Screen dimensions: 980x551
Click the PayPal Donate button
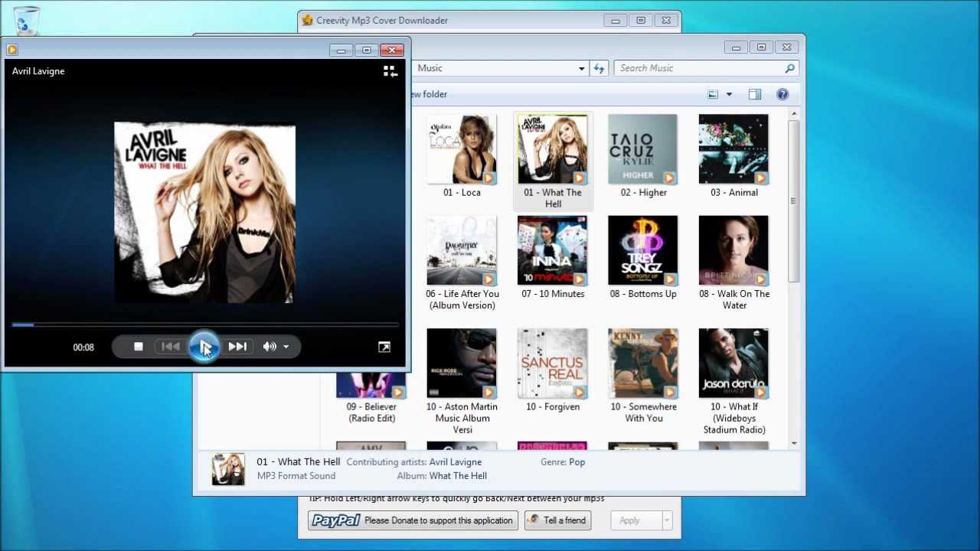(x=413, y=520)
